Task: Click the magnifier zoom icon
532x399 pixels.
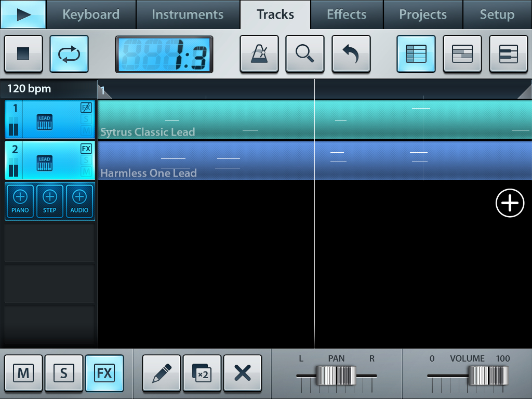Action: pyautogui.click(x=305, y=54)
